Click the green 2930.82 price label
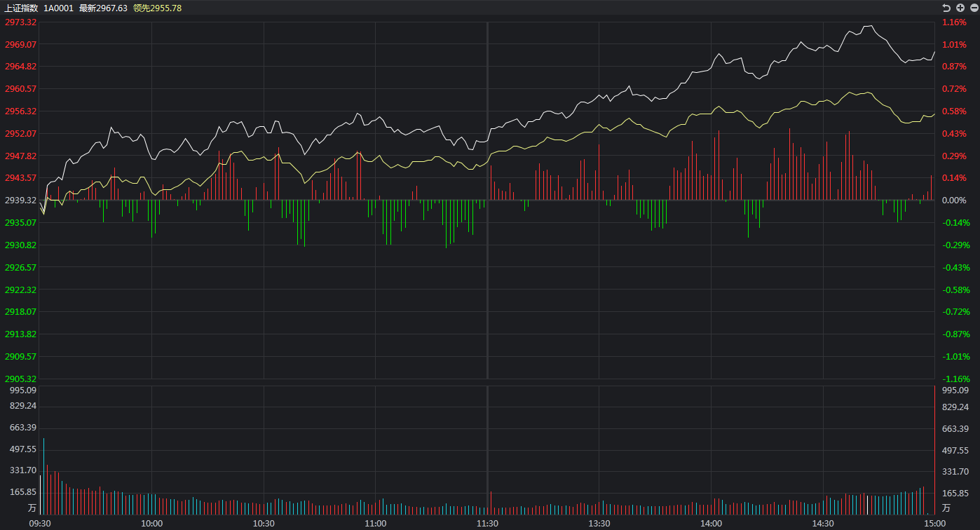The width and height of the screenshot is (980, 530). click(21, 245)
